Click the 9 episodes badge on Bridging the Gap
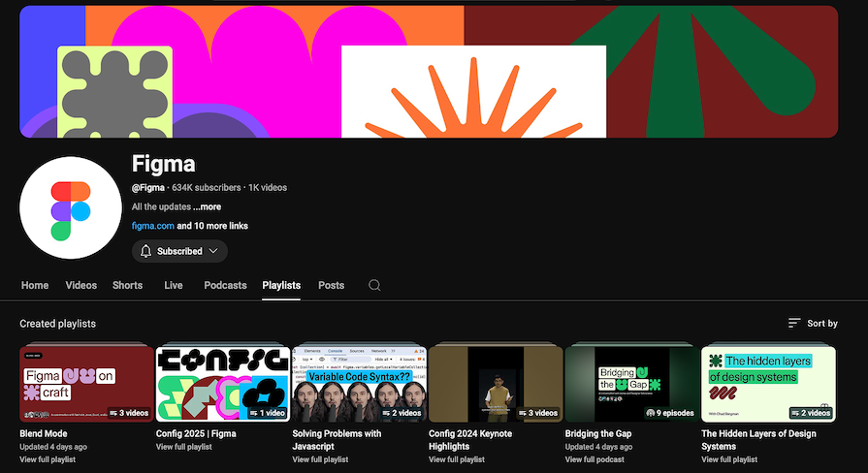This screenshot has width=868, height=473. (670, 412)
